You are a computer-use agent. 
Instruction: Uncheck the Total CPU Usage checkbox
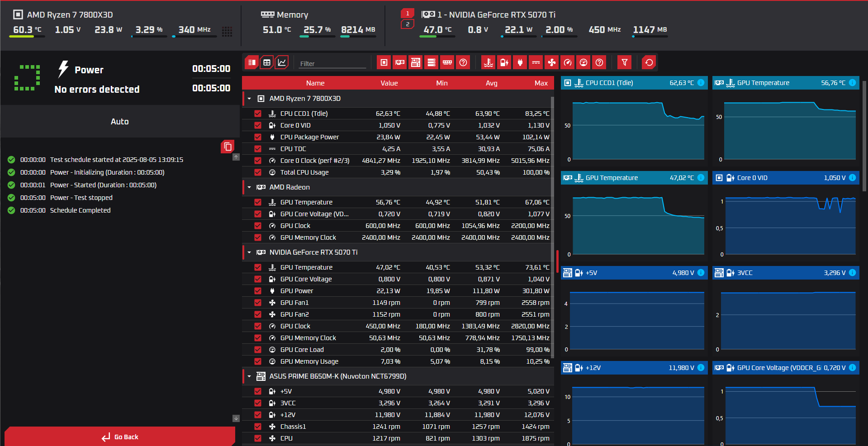point(258,172)
